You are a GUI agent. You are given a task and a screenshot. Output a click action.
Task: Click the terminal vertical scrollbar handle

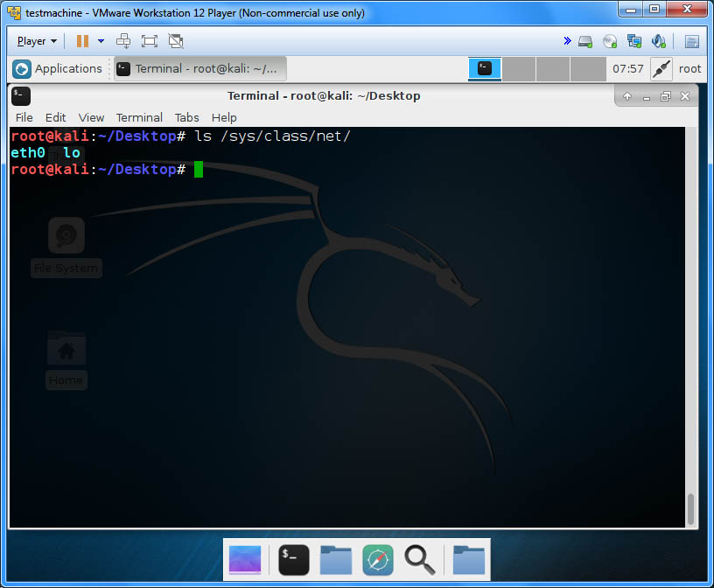point(690,508)
